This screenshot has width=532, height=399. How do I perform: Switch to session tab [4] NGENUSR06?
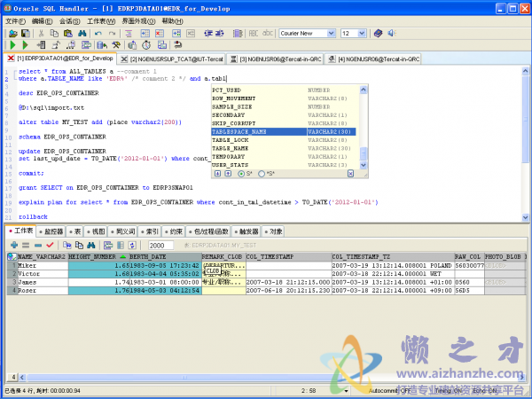click(374, 59)
